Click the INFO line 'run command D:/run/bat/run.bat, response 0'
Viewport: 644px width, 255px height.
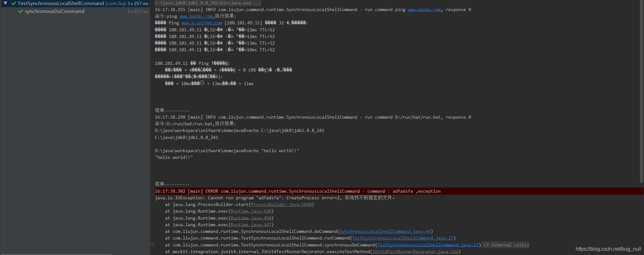click(313, 117)
